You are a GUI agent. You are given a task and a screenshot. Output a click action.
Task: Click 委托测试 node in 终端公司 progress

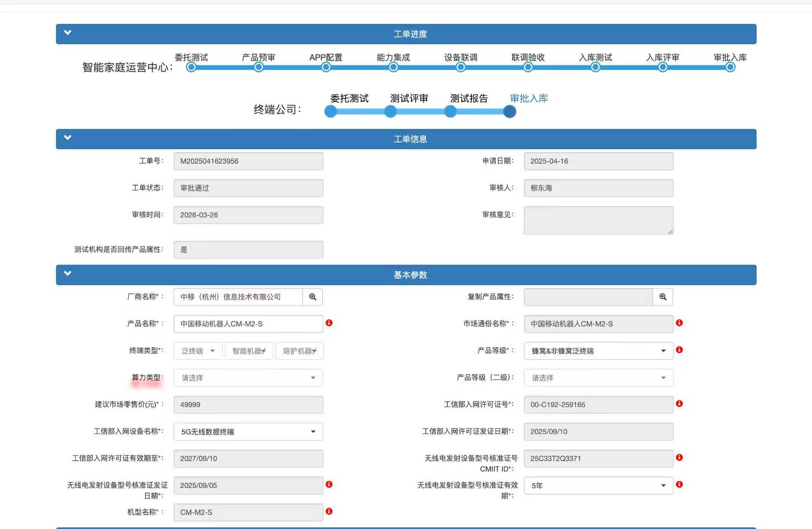330,111
